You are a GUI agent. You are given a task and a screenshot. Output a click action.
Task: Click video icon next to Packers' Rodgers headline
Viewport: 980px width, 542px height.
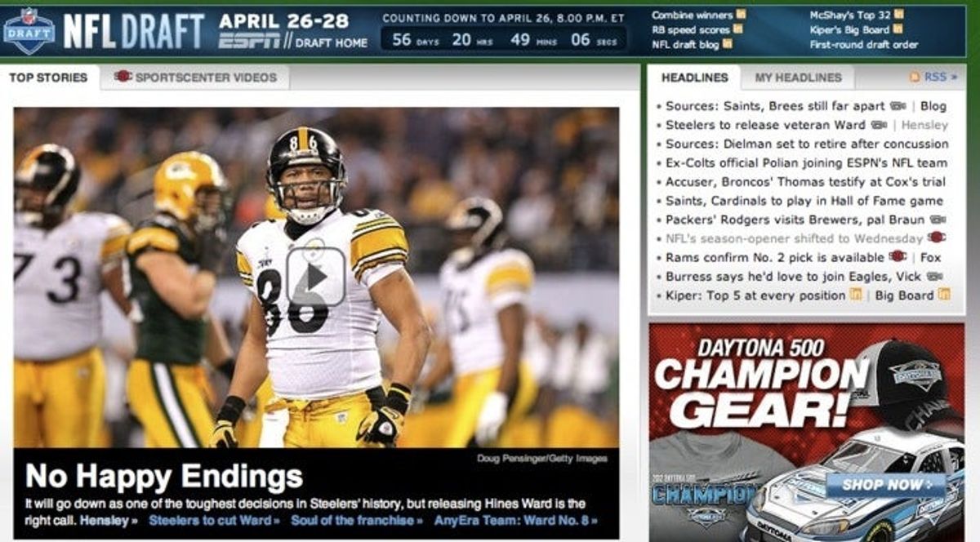point(938,220)
